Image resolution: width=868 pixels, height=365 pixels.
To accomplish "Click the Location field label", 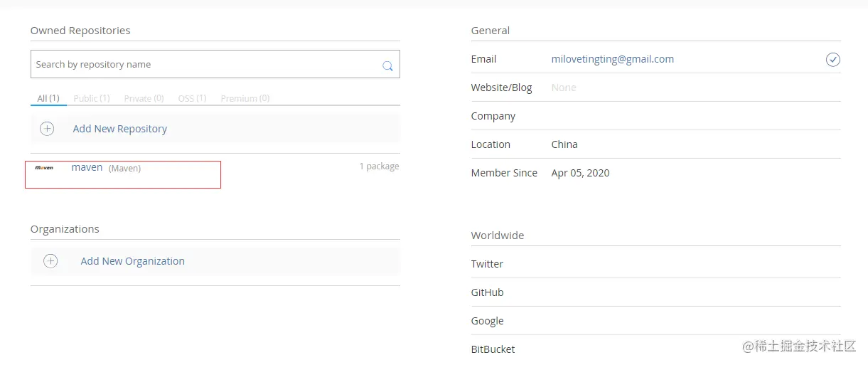I will pyautogui.click(x=491, y=144).
